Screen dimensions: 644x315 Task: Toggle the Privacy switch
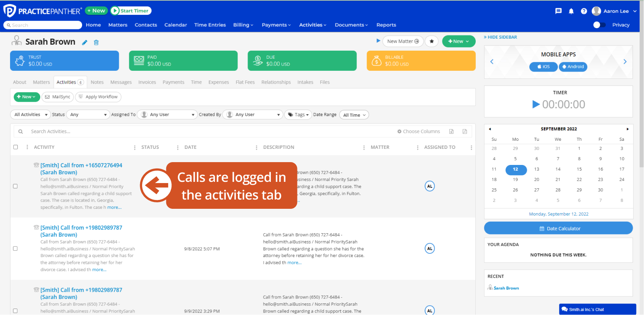pyautogui.click(x=599, y=25)
